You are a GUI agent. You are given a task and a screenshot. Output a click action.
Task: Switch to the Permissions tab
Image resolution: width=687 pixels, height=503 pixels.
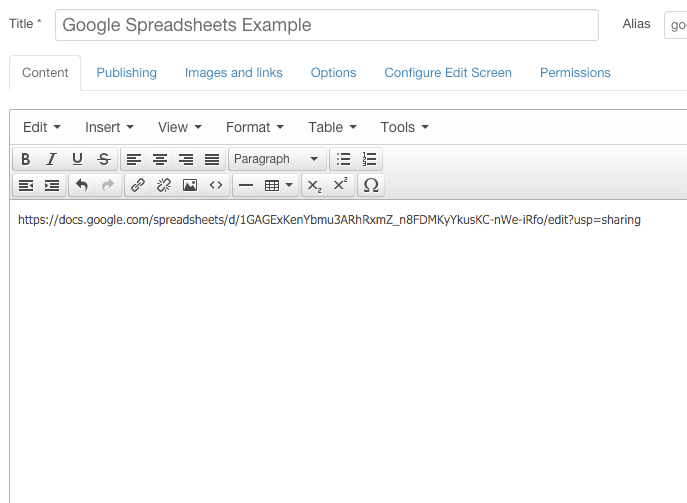(575, 73)
